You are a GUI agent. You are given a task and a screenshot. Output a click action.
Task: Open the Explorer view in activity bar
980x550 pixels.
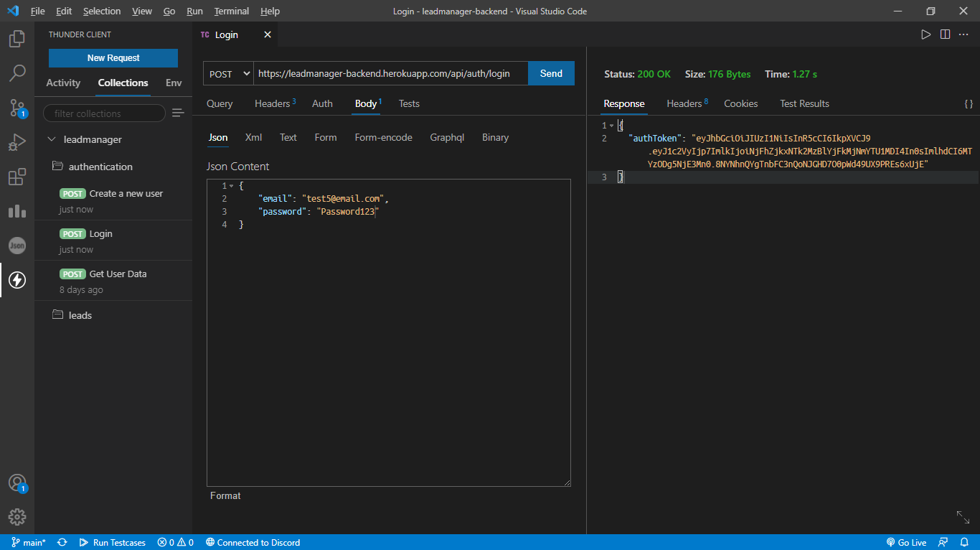pyautogui.click(x=17, y=38)
